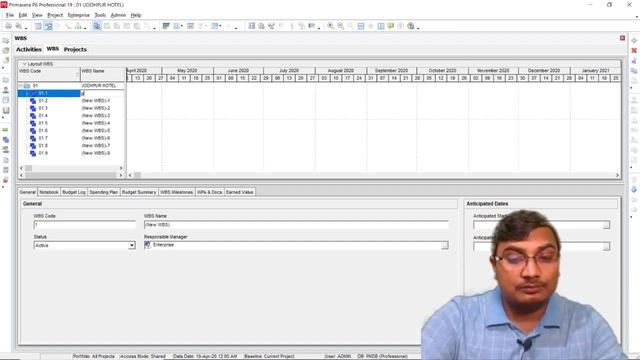Open the Admin menu
The image size is (640, 360).
point(118,15)
